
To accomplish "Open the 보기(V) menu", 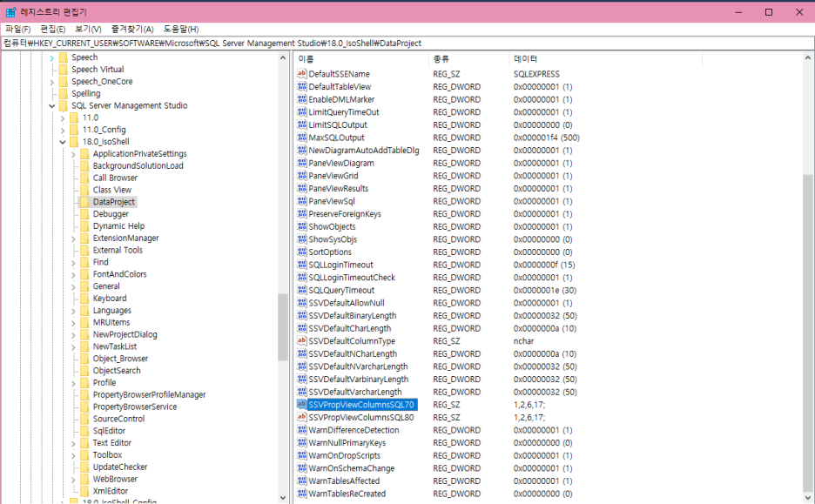I will pyautogui.click(x=88, y=29).
